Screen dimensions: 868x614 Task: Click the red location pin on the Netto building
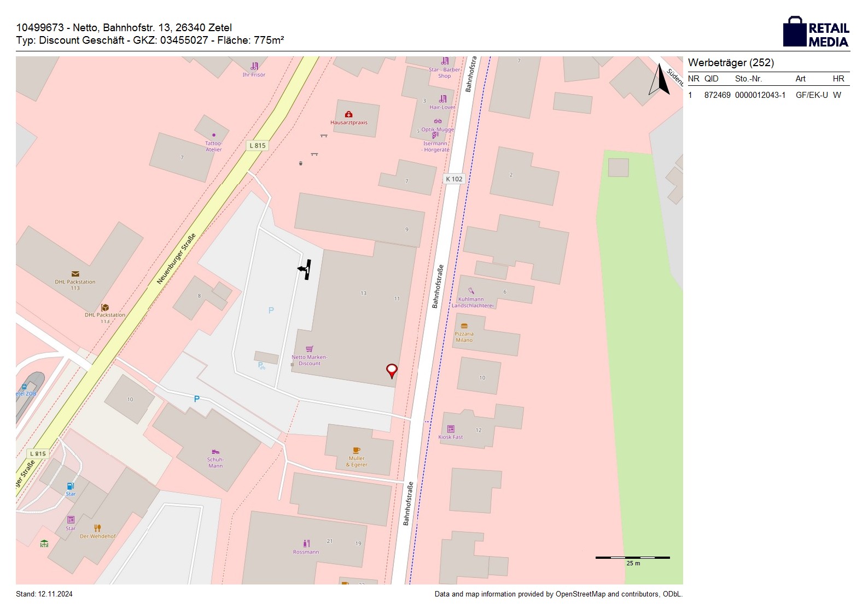coord(392,371)
